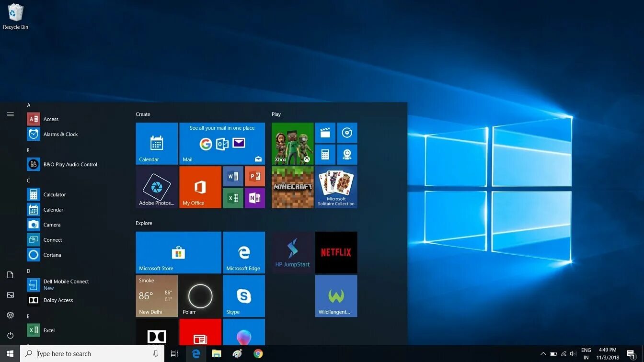
Task: Launch the Camera app
Action: pyautogui.click(x=72, y=225)
